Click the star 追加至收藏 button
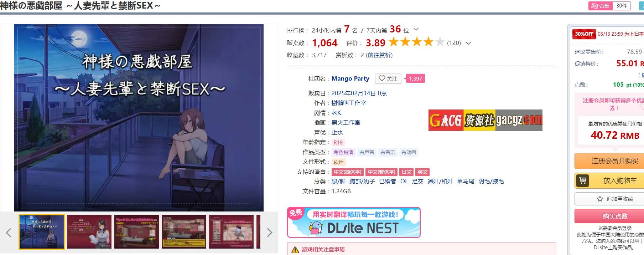The image size is (644, 255). tap(615, 199)
